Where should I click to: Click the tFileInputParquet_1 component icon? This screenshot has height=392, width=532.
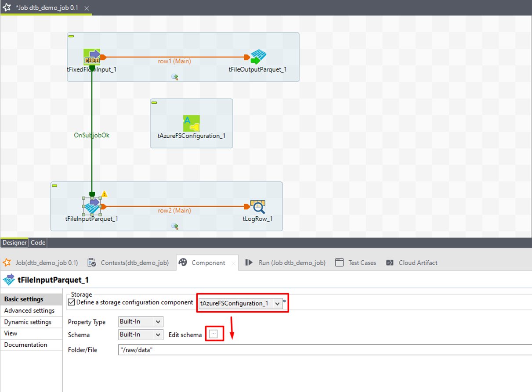click(x=92, y=206)
